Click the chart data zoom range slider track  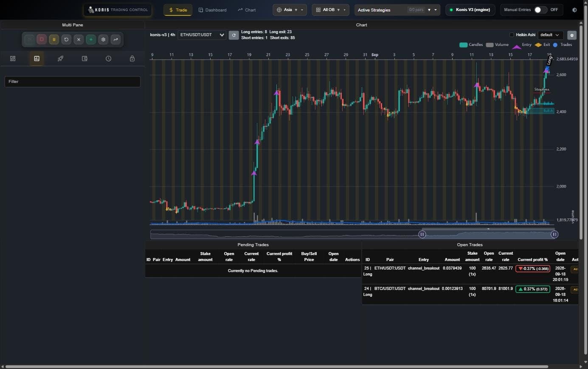pos(353,234)
